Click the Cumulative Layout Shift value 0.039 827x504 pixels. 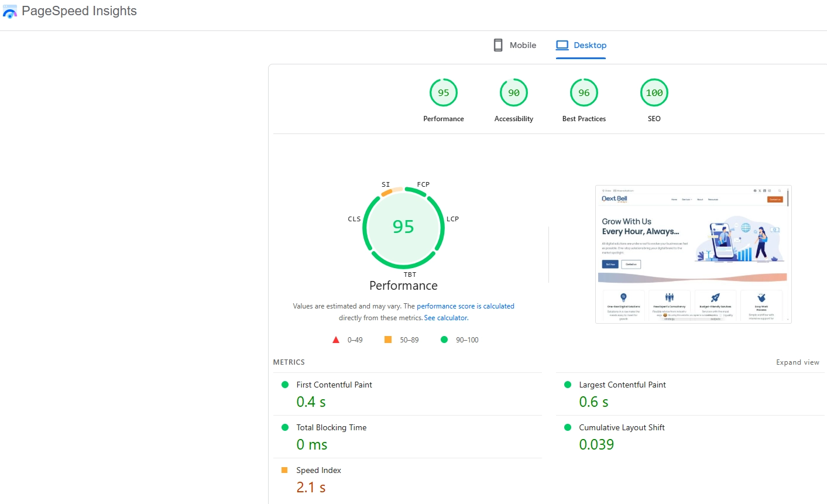tap(596, 445)
